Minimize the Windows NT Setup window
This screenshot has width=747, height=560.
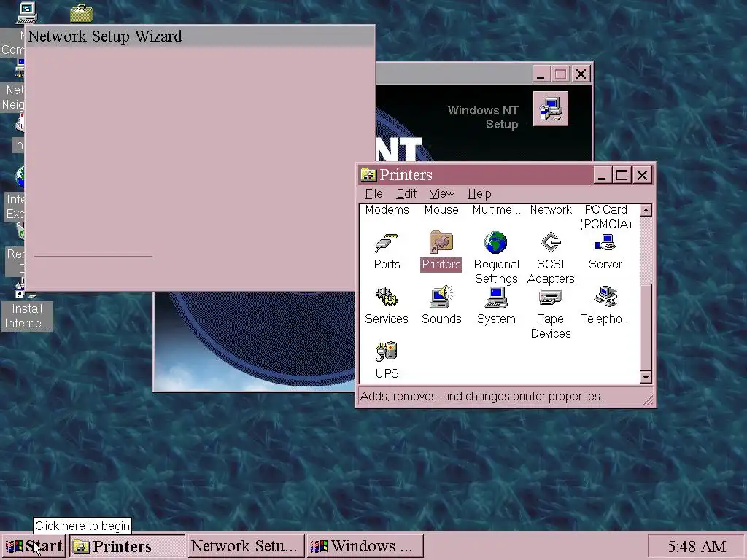click(x=541, y=74)
